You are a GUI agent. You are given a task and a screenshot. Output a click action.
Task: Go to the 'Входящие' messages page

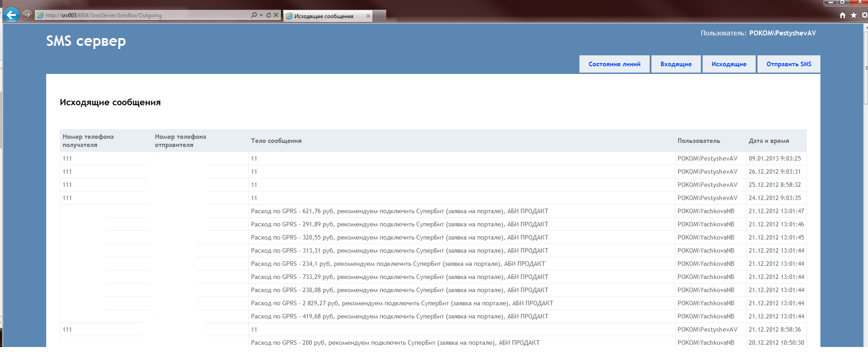(x=676, y=64)
